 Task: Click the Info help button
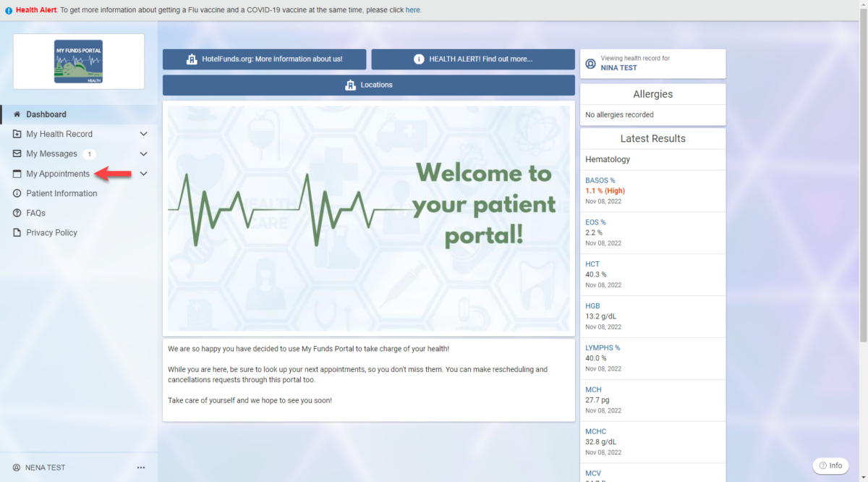coord(830,465)
